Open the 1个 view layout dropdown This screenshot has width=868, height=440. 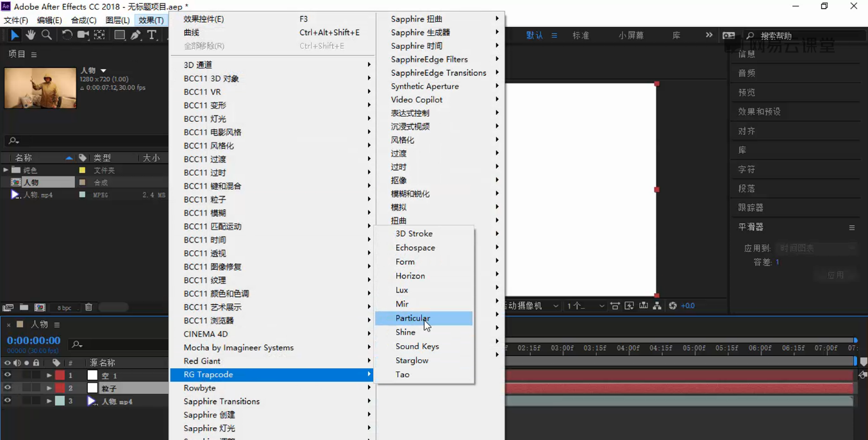tap(585, 306)
